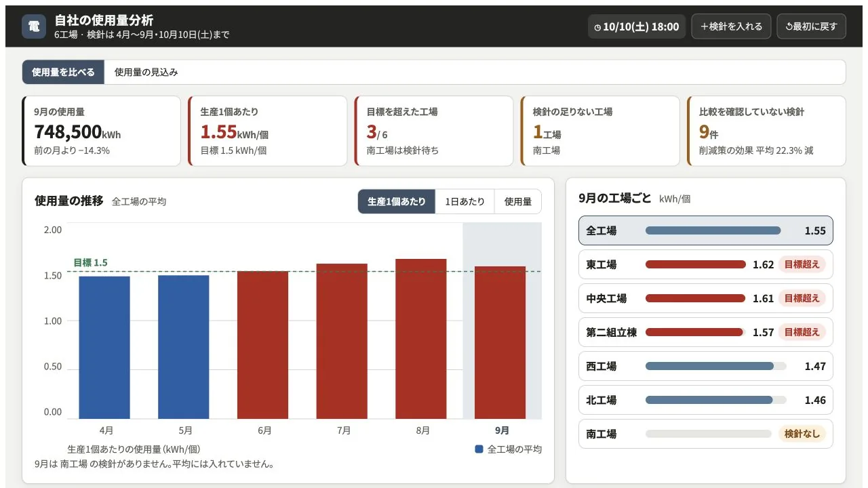The image size is (868, 488).
Task: Click the 目標超え badge for 第二組立棟
Action: pyautogui.click(x=802, y=332)
